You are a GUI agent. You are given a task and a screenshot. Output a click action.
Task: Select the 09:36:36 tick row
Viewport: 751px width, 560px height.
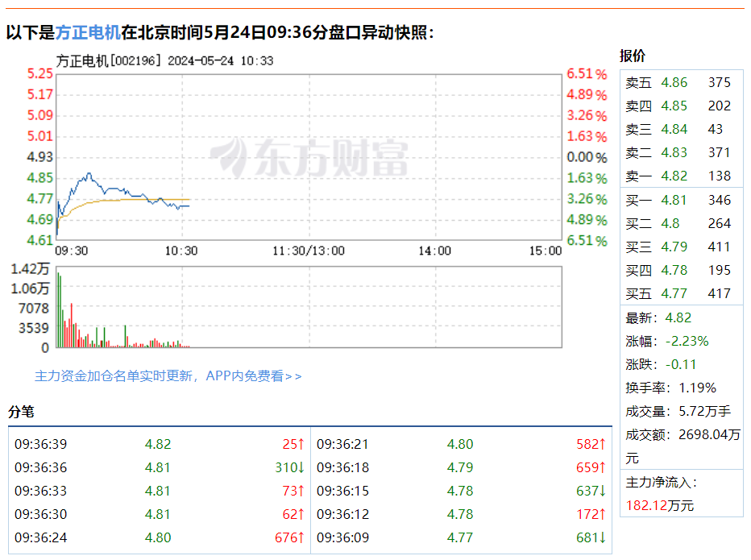pos(160,468)
